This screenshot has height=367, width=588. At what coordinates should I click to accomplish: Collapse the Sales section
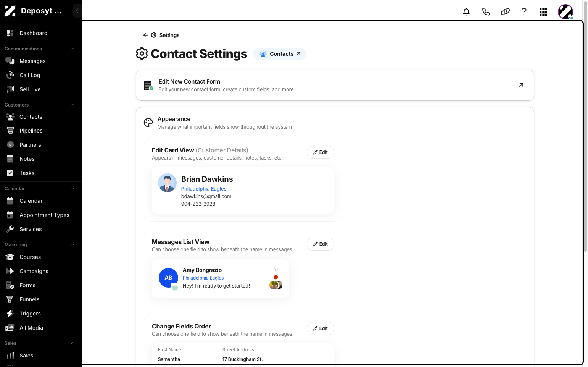[72, 343]
